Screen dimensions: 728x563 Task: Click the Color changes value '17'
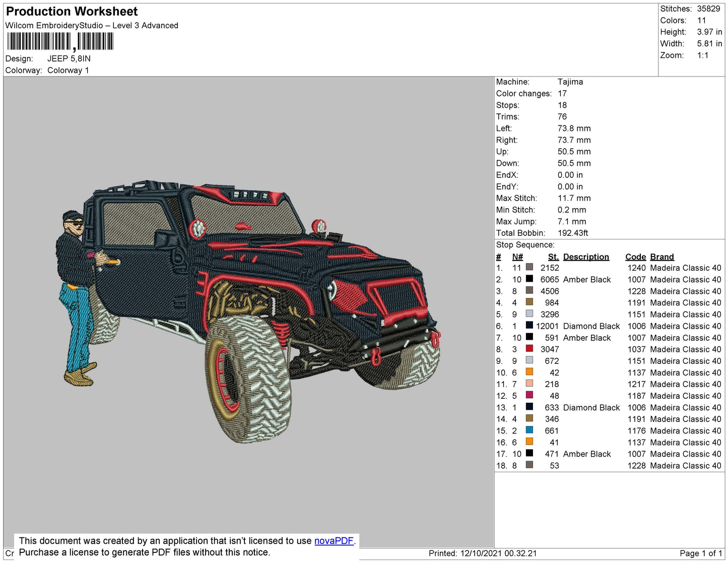click(562, 94)
